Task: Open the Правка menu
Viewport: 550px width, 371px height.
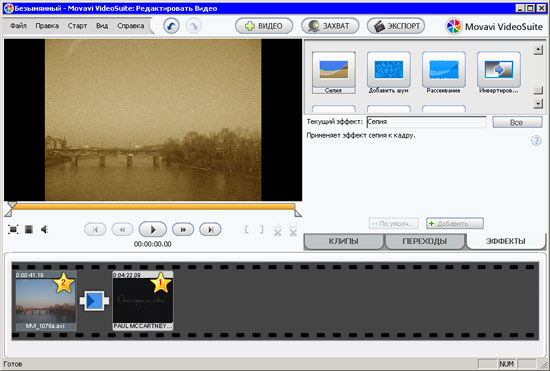Action: pyautogui.click(x=47, y=26)
